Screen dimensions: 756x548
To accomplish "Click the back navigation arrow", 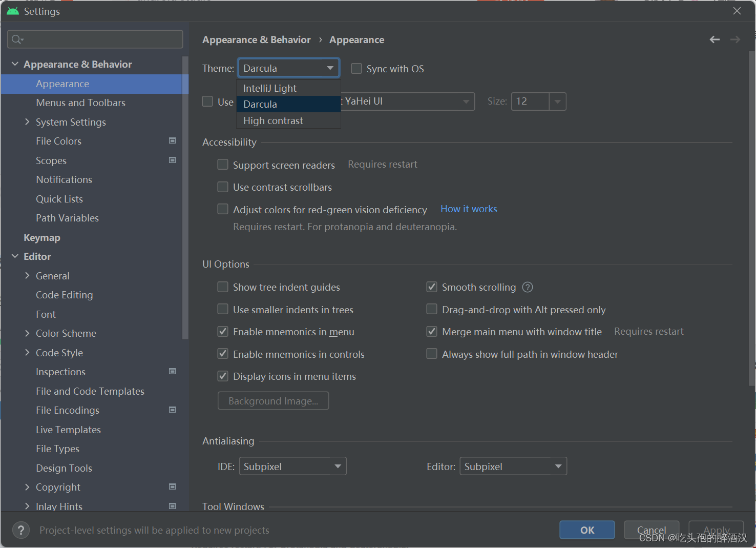I will pyautogui.click(x=714, y=39).
